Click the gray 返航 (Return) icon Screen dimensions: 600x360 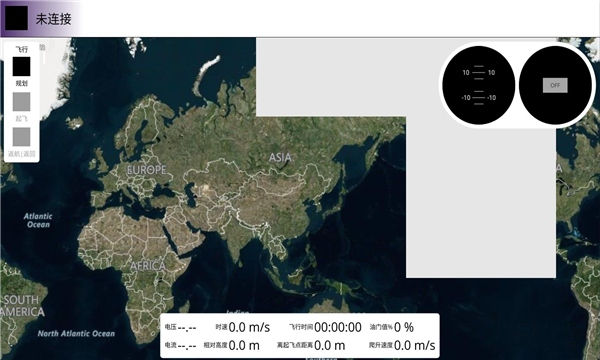[x=21, y=137]
